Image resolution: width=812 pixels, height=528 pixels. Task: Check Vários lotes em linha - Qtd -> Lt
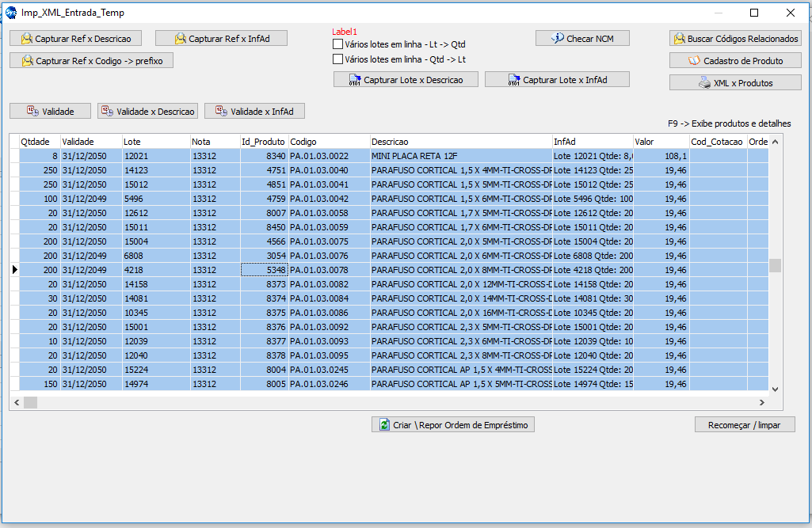coord(338,59)
